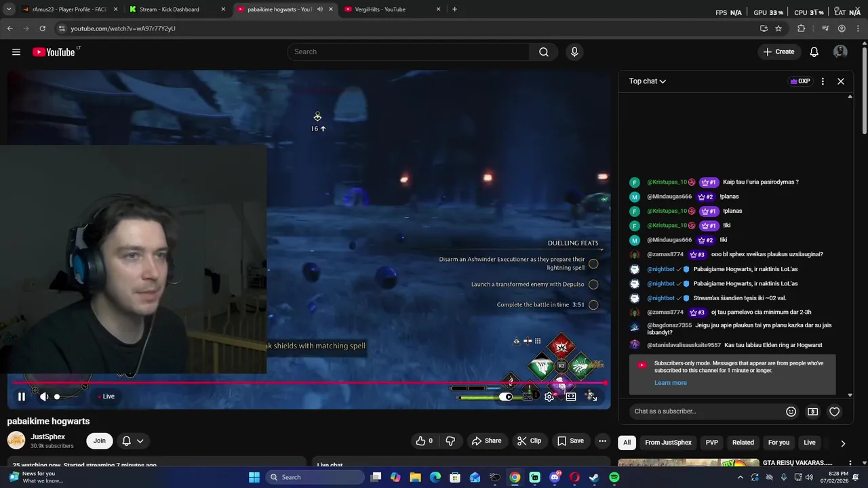Open Chrome three-dot menu
The image size is (868, 488).
858,28
